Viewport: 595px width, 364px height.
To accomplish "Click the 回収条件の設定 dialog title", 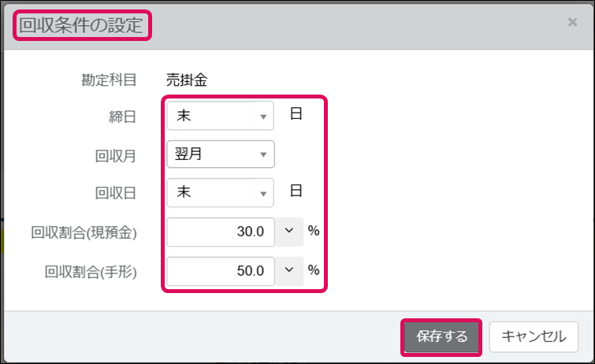I will click(81, 25).
